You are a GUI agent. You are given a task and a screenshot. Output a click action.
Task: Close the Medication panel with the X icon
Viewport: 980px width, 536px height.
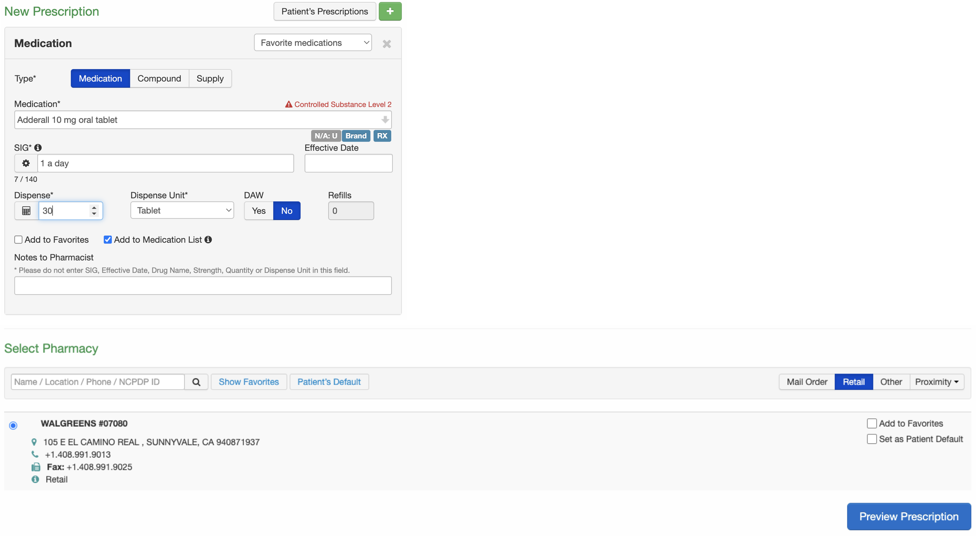[387, 44]
